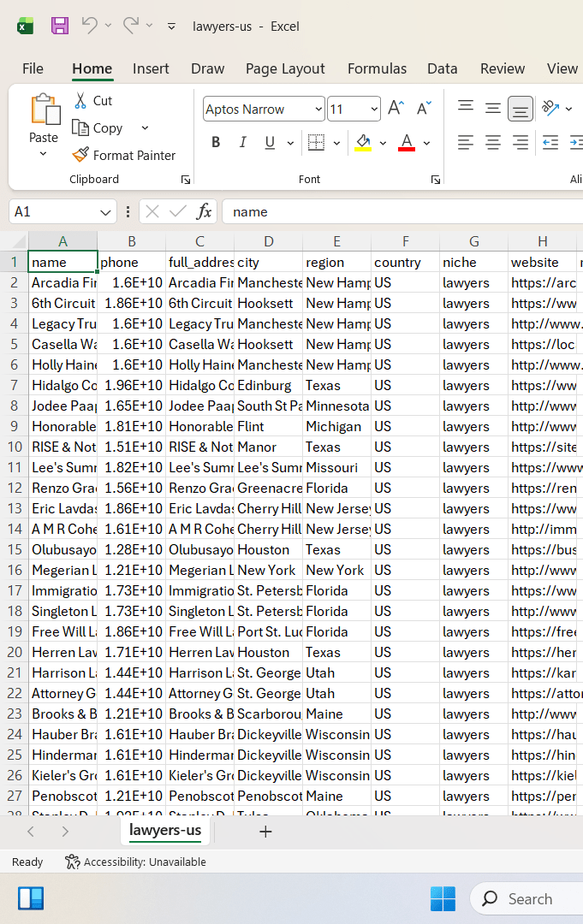Viewport: 583px width, 924px height.
Task: Set Top Align for cell
Action: (466, 108)
